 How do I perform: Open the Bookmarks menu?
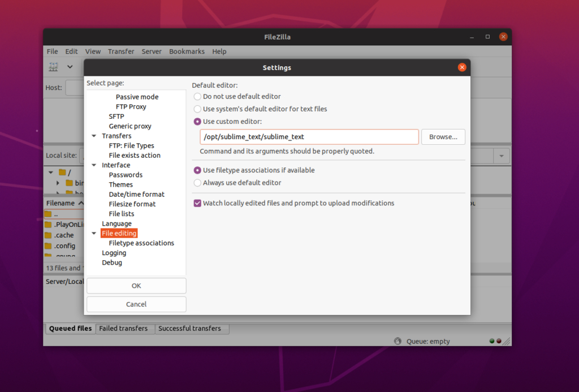tap(187, 51)
